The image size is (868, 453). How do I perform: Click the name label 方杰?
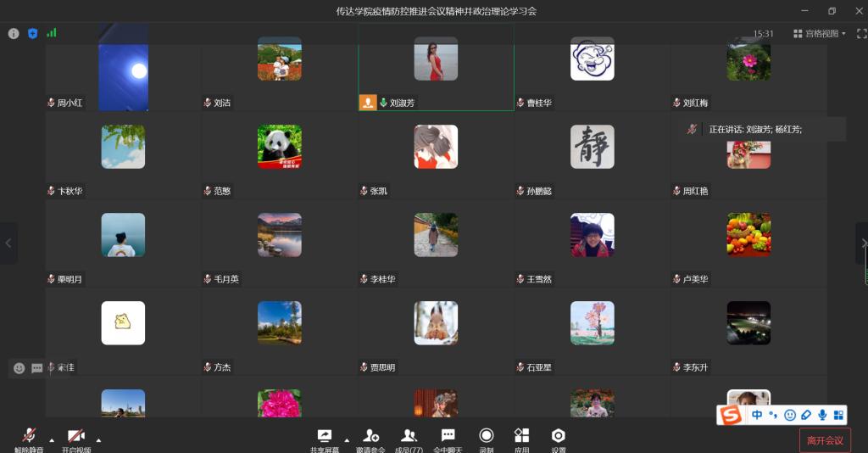click(222, 367)
